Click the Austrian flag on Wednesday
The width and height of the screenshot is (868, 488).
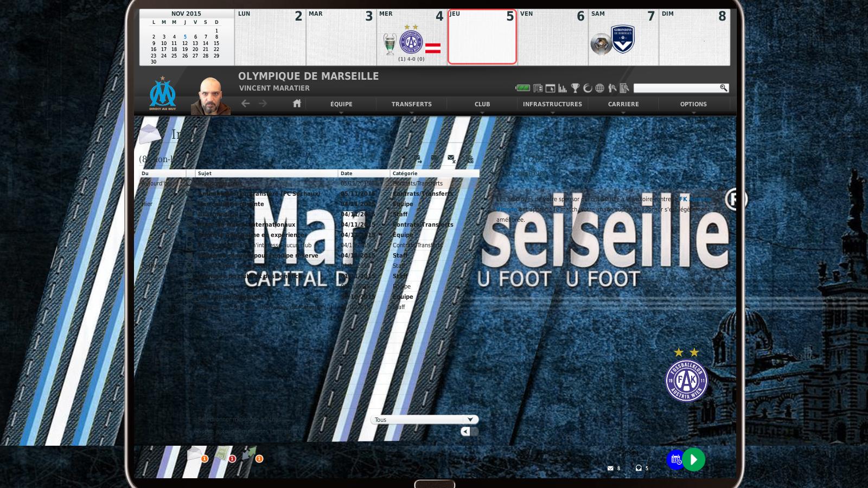point(433,48)
